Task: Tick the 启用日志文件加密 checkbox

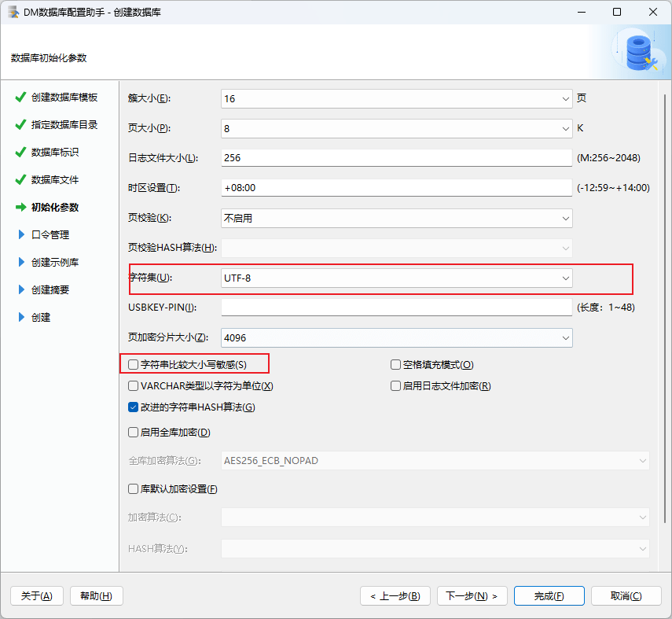Action: point(395,386)
